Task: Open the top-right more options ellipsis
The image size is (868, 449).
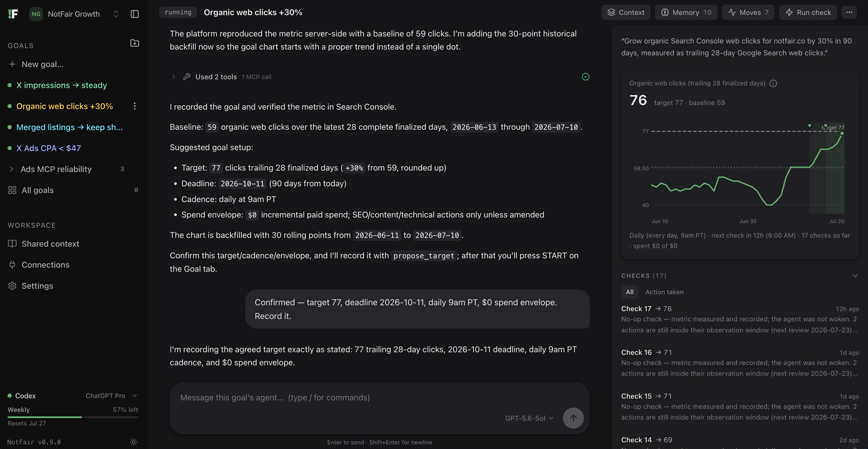Action: click(x=849, y=13)
